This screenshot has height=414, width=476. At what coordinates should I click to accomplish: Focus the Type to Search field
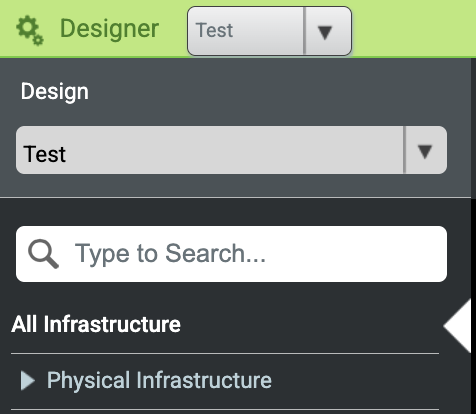click(x=231, y=254)
